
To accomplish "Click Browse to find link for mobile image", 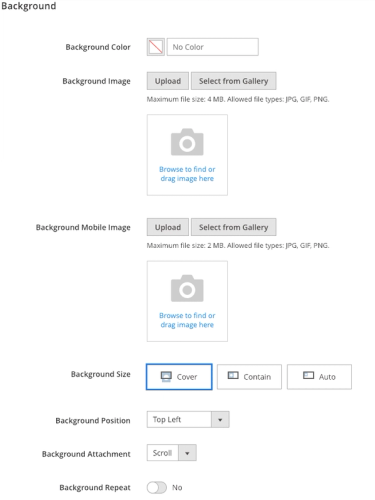I will point(187,320).
